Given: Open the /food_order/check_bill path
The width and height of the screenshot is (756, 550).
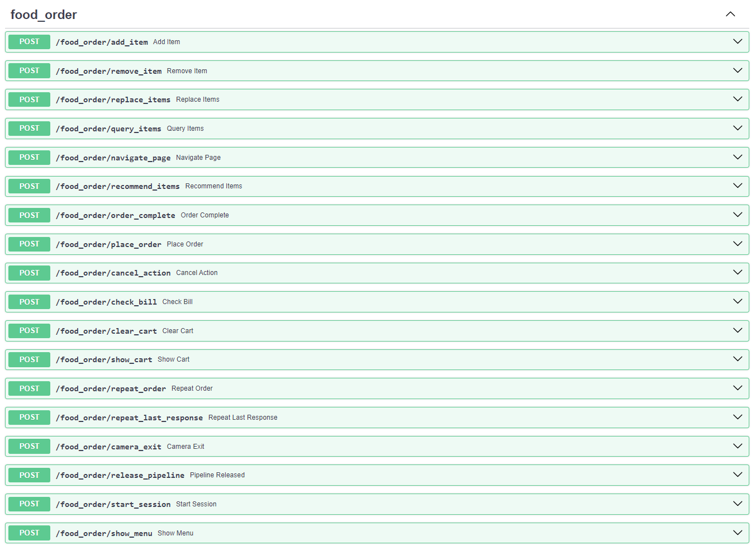Looking at the screenshot, I should point(106,302).
